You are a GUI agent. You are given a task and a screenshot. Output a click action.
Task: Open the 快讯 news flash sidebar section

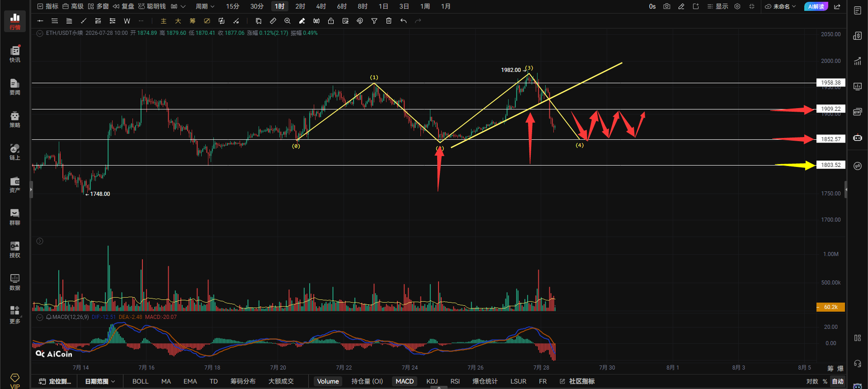15,54
